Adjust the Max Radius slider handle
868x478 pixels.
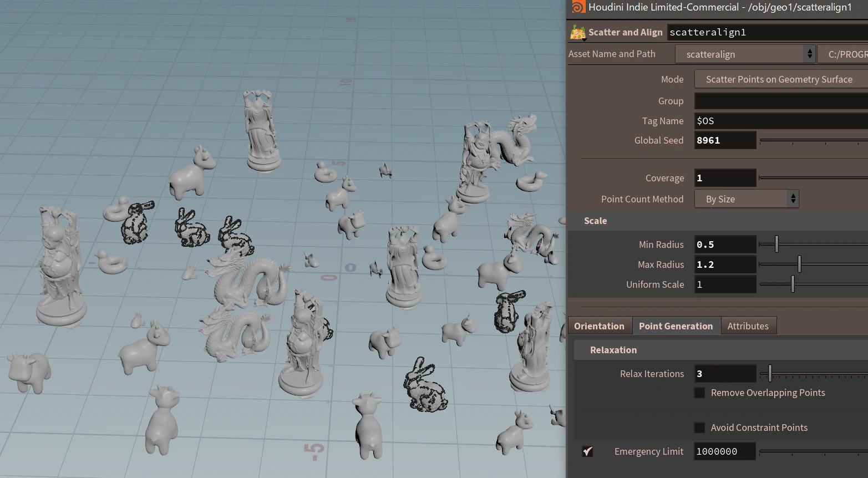click(799, 264)
